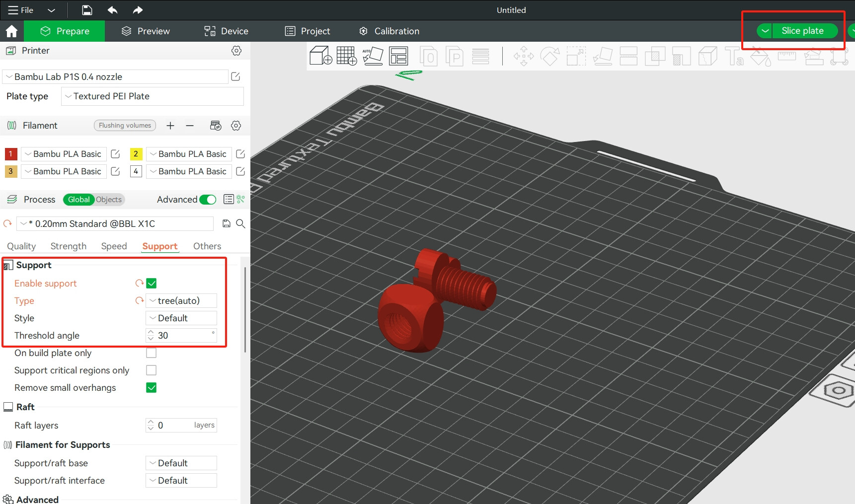
Task: Select the Cut tool
Action: 628,56
